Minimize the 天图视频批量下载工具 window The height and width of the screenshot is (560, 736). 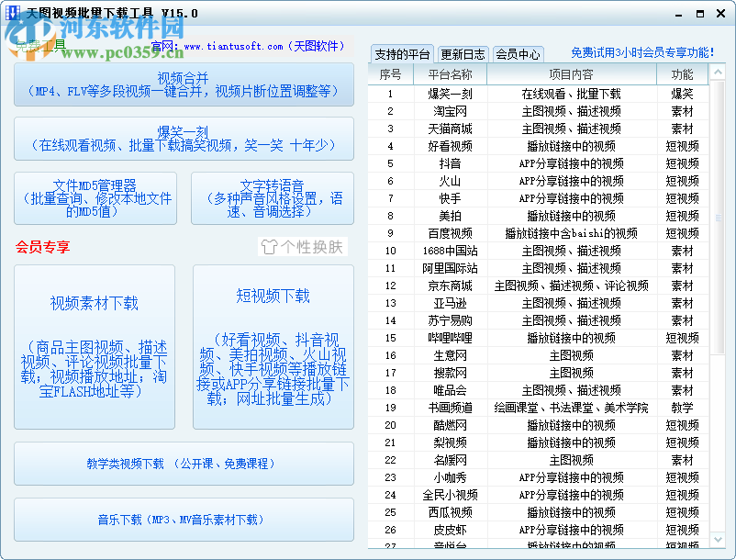[x=678, y=14]
